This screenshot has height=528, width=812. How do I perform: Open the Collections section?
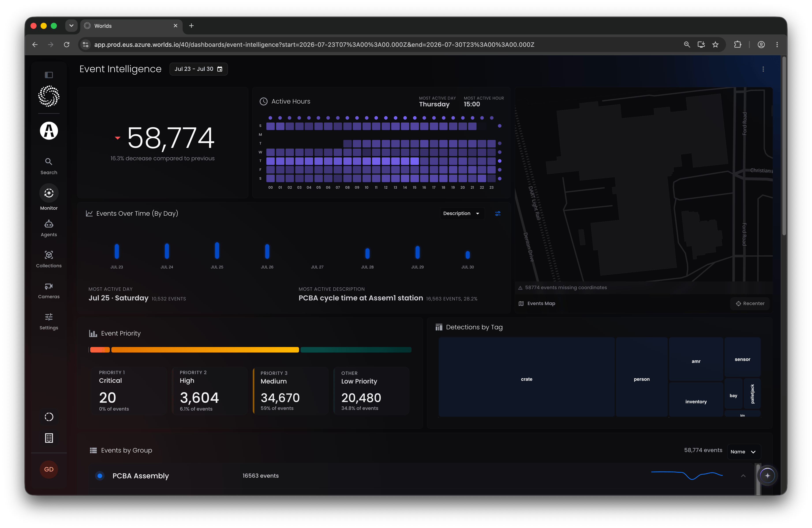(49, 259)
